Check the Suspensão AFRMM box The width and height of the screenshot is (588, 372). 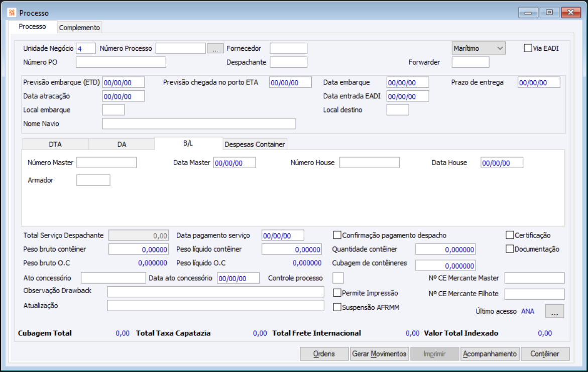point(337,307)
